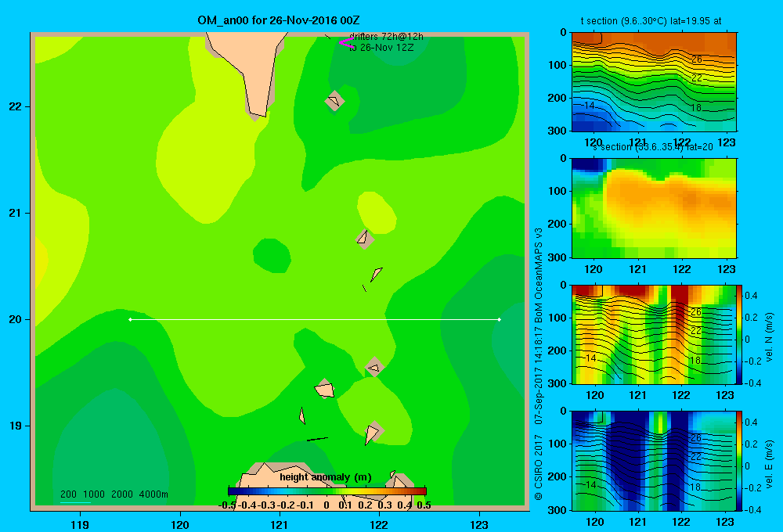783x532 pixels.
Task: Click latitude label 22 on main map axis
Action: click(15, 106)
